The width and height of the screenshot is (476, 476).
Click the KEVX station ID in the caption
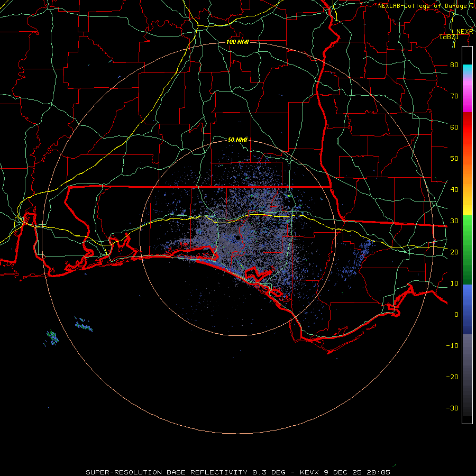310,472
